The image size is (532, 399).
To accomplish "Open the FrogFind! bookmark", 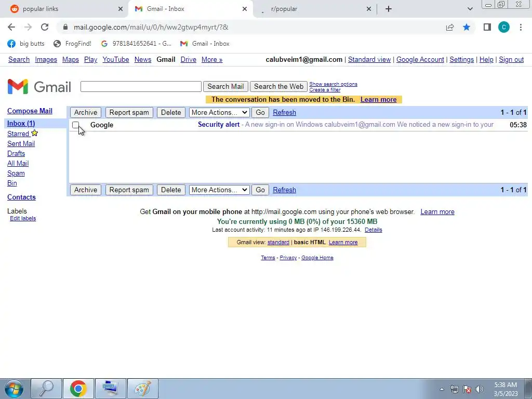I will coord(73,44).
